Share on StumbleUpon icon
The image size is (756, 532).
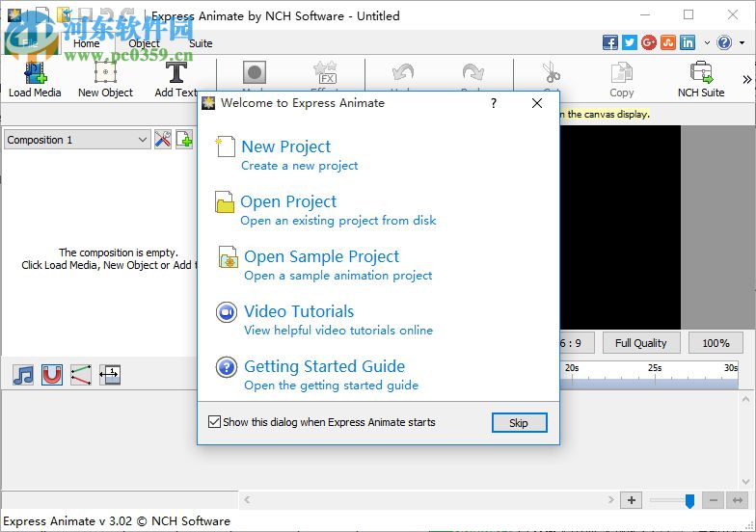(668, 42)
